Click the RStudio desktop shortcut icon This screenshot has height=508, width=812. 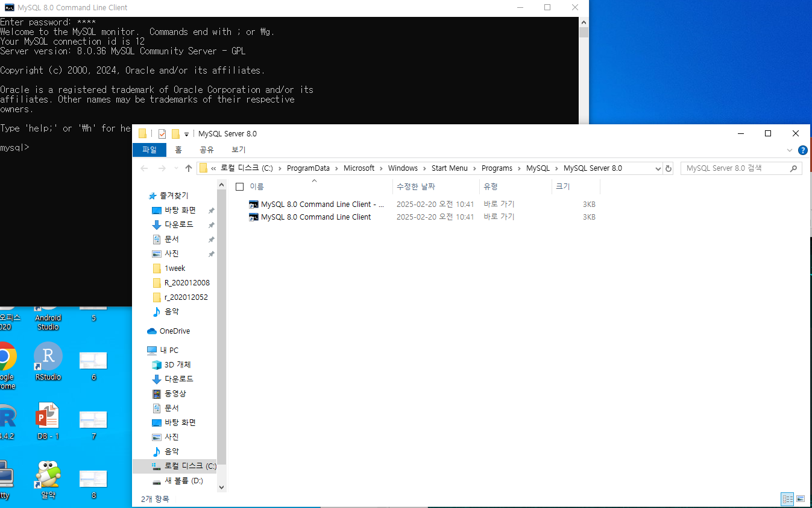point(48,357)
